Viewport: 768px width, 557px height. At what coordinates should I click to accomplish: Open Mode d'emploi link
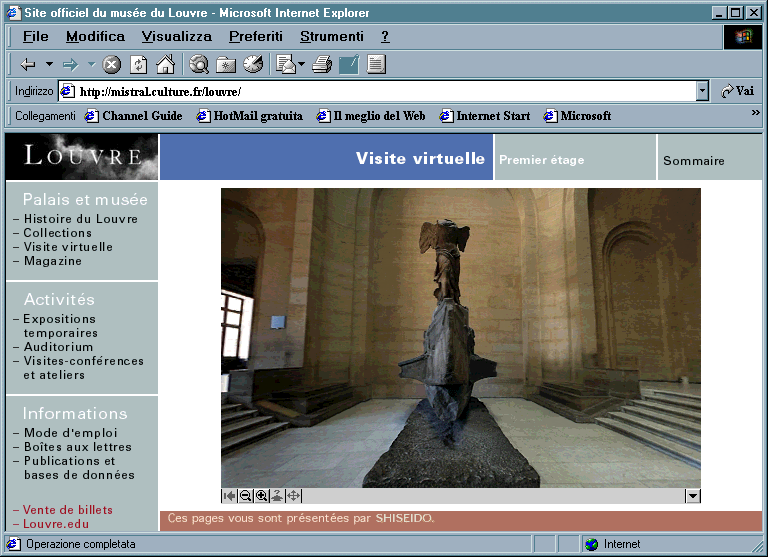[x=71, y=433]
